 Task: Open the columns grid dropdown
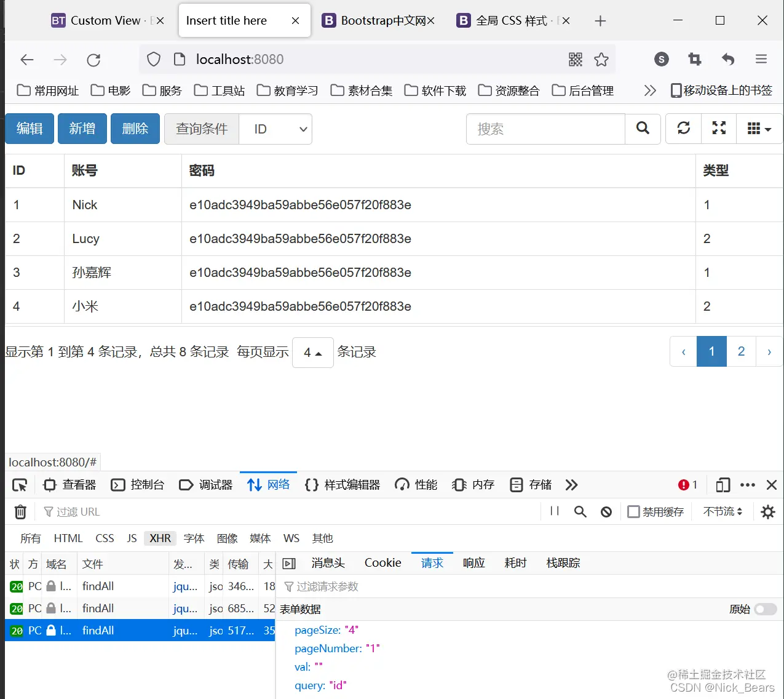coord(759,129)
